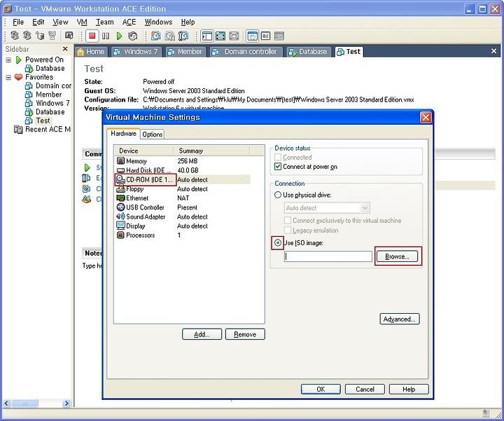
Task: Open the Team menu
Action: pos(105,22)
